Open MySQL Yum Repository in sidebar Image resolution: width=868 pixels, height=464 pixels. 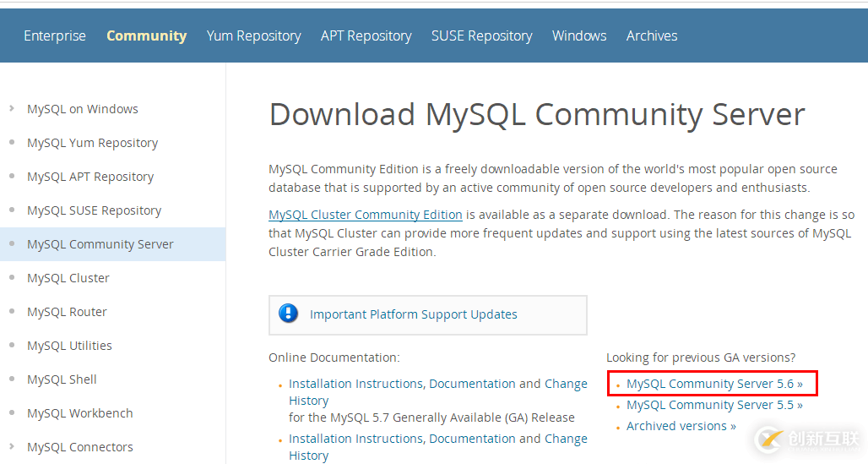(x=92, y=143)
